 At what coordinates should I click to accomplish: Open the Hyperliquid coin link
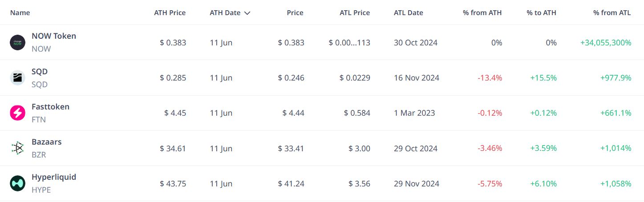(x=54, y=177)
